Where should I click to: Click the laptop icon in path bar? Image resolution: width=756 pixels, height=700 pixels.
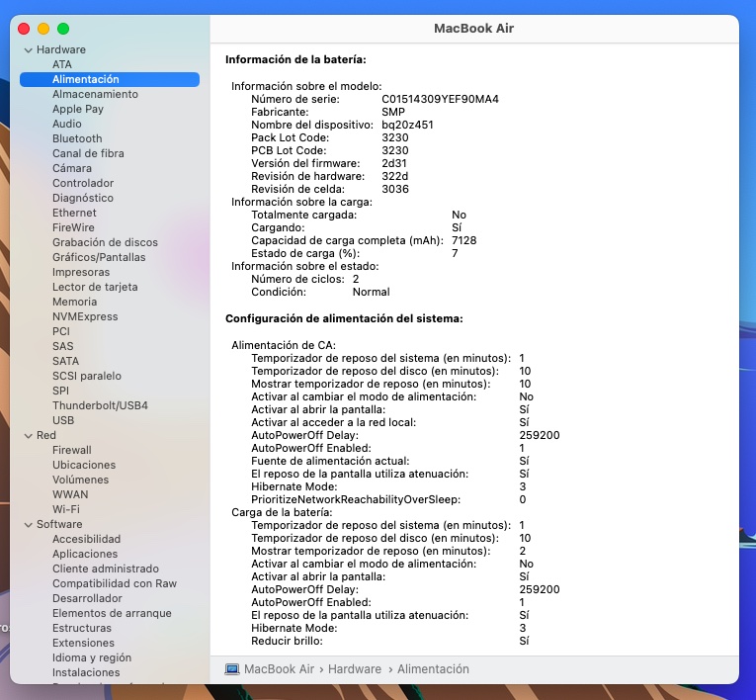click(x=232, y=669)
